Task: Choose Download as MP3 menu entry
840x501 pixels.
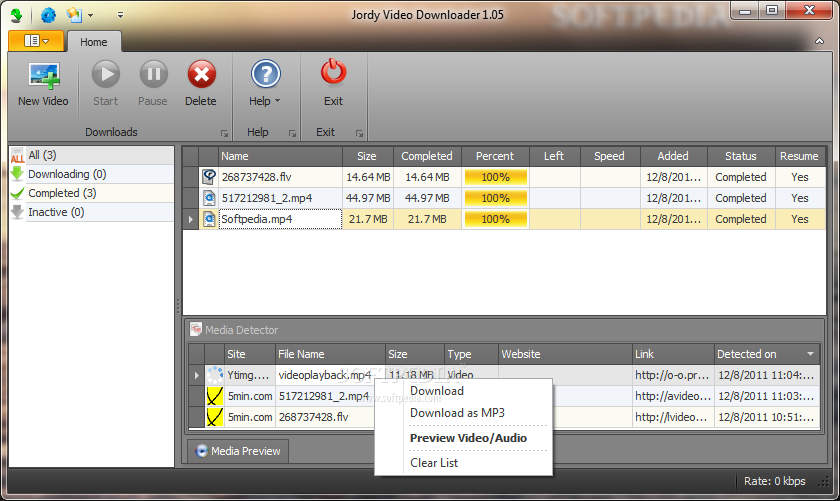Action: (457, 413)
